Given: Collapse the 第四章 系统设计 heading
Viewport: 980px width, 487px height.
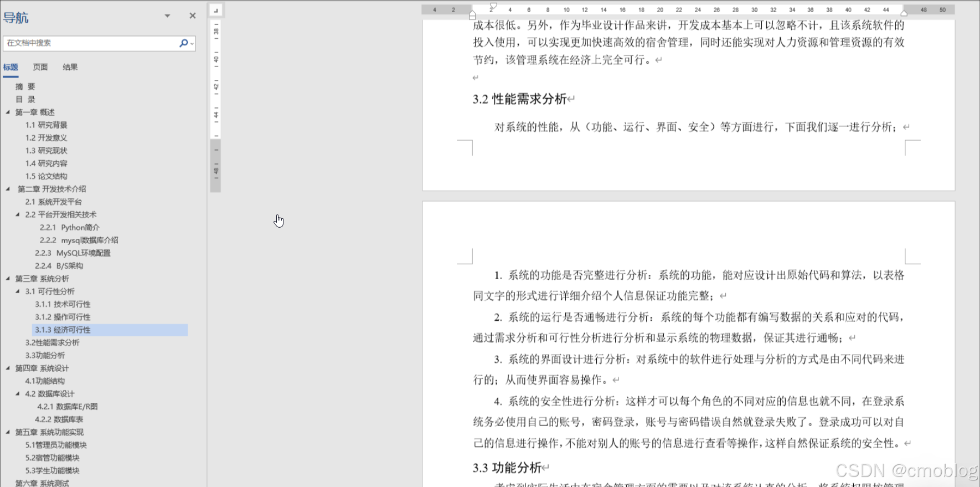Looking at the screenshot, I should tap(8, 368).
